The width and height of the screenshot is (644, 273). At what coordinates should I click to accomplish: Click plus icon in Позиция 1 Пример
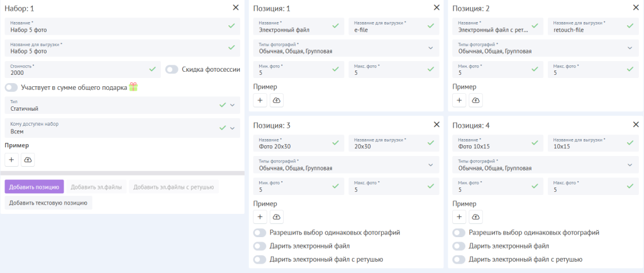pos(260,100)
